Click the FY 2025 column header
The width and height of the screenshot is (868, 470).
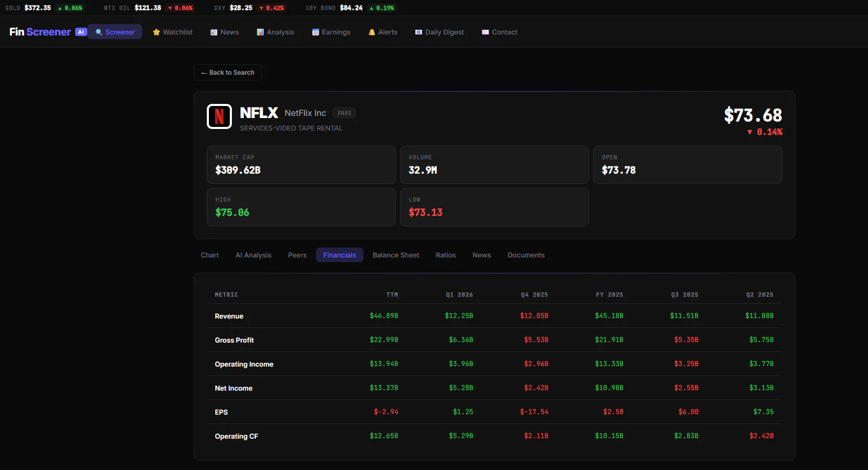pos(610,295)
